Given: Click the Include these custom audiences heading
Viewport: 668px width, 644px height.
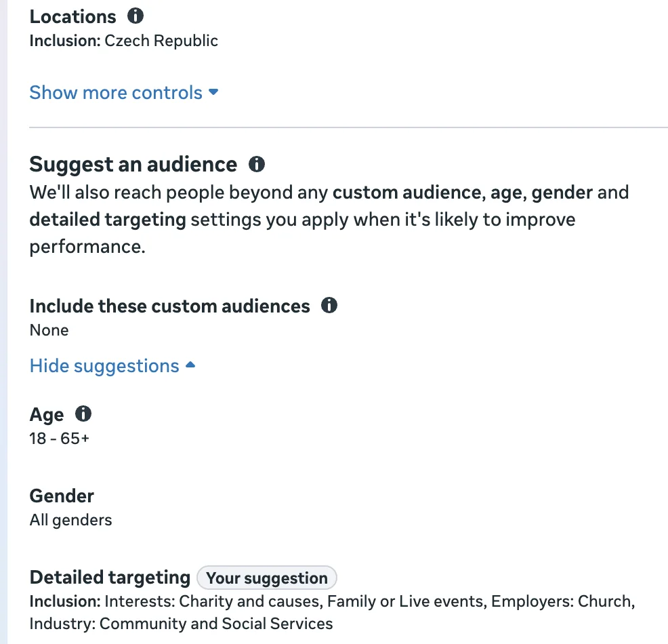Looking at the screenshot, I should click(169, 306).
